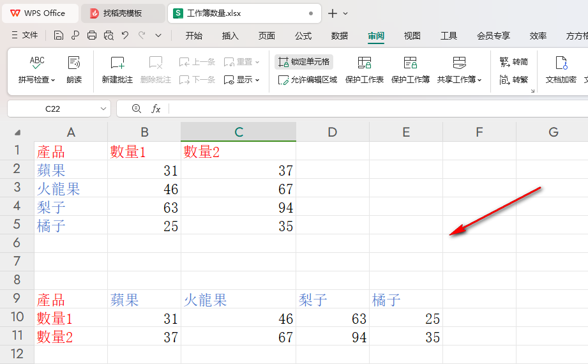The image size is (588, 364).
Task: Switch to the WPS Office home tab
Action: click(x=40, y=13)
